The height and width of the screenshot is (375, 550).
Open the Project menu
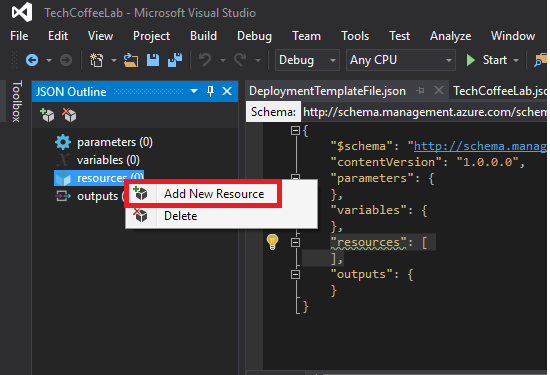pyautogui.click(x=151, y=36)
